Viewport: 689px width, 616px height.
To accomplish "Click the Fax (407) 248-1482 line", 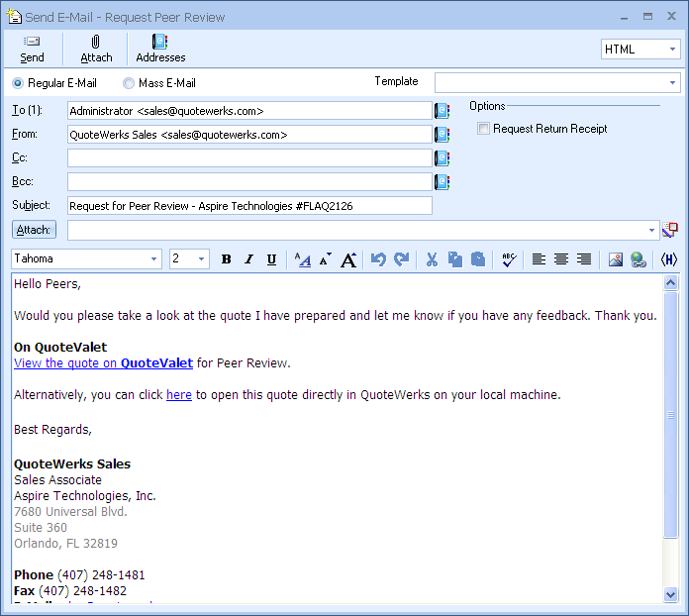I will coord(70,591).
